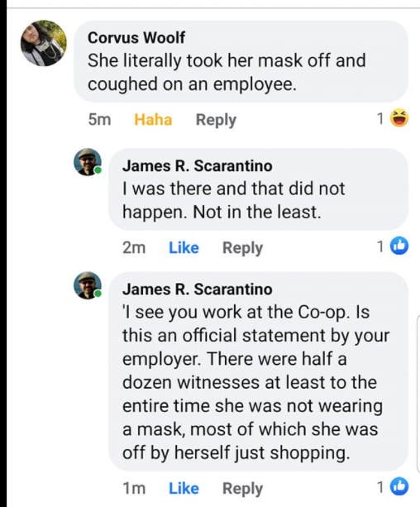Open Corvus Woolf's profile picture
This screenshot has height=507, width=420.
(44, 43)
